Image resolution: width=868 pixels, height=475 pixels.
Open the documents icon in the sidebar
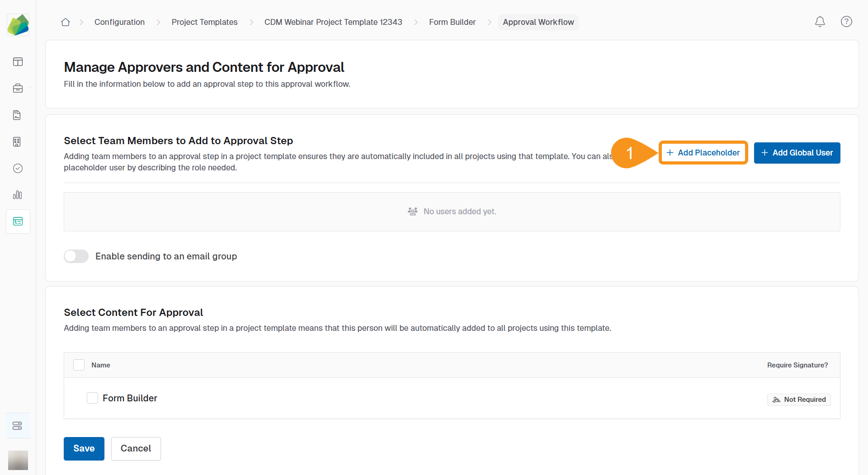[17, 115]
